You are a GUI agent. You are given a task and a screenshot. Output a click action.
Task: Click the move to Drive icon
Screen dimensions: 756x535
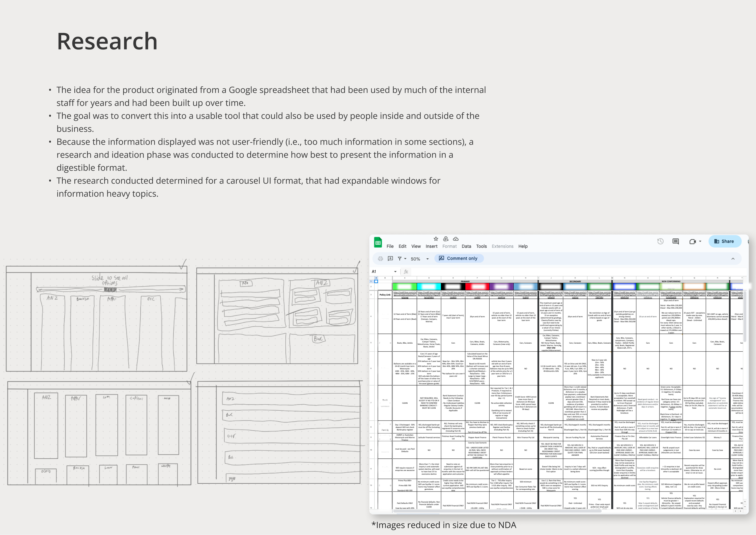point(446,239)
